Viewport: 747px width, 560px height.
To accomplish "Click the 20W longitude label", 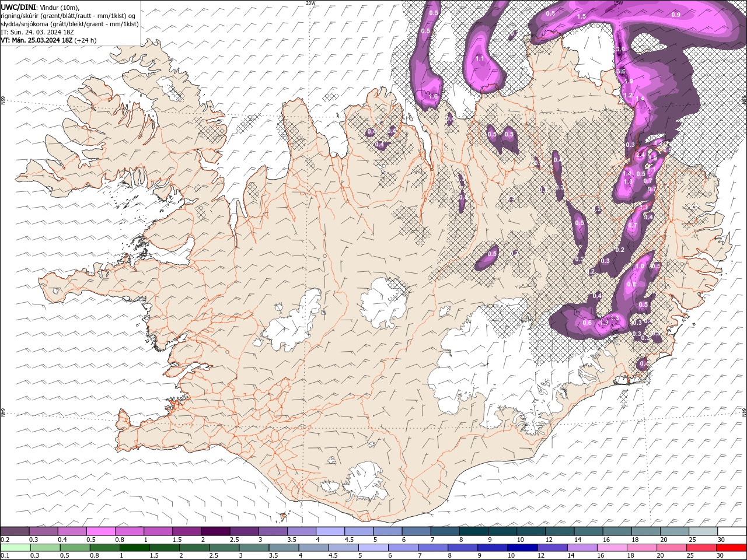I will (310, 3).
